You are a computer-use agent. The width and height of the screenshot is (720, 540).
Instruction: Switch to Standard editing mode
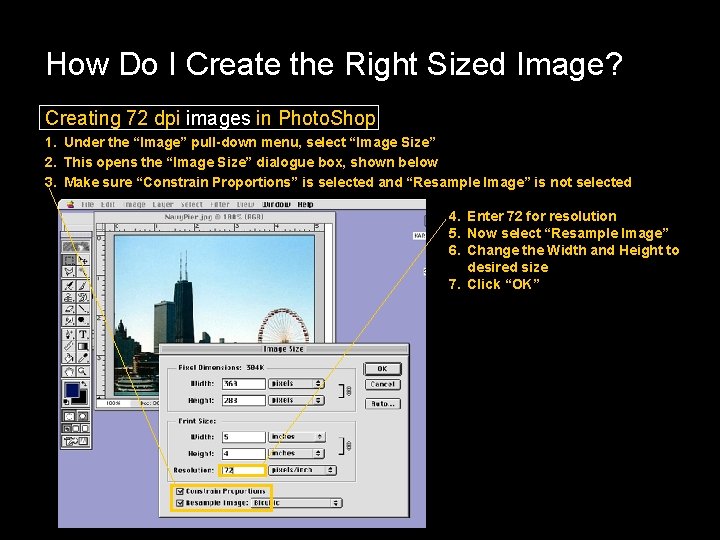click(69, 416)
